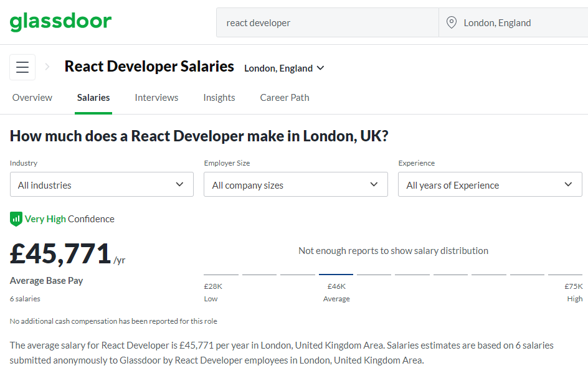Click the Employer Size filter label
The image size is (588, 376).
click(227, 163)
